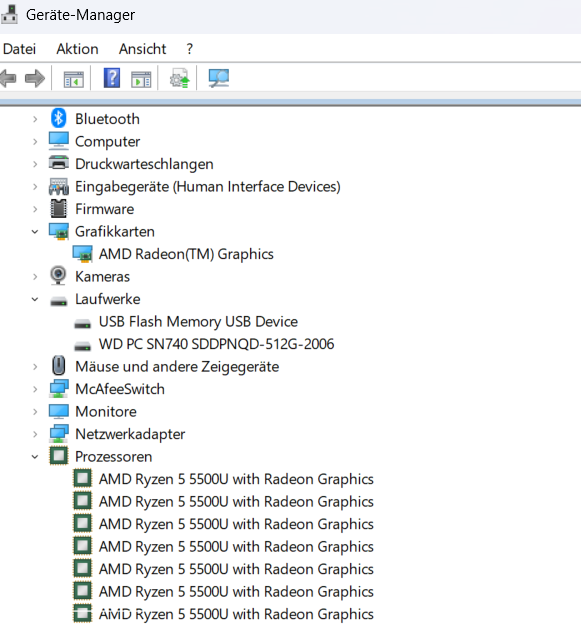Click the Geräte-Manager title bar icon
The image size is (581, 625).
[9, 13]
